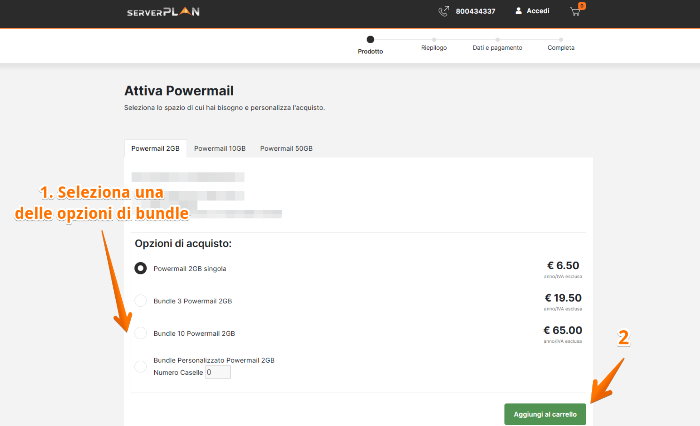
Task: Click the 800434337 phone number
Action: click(x=474, y=12)
